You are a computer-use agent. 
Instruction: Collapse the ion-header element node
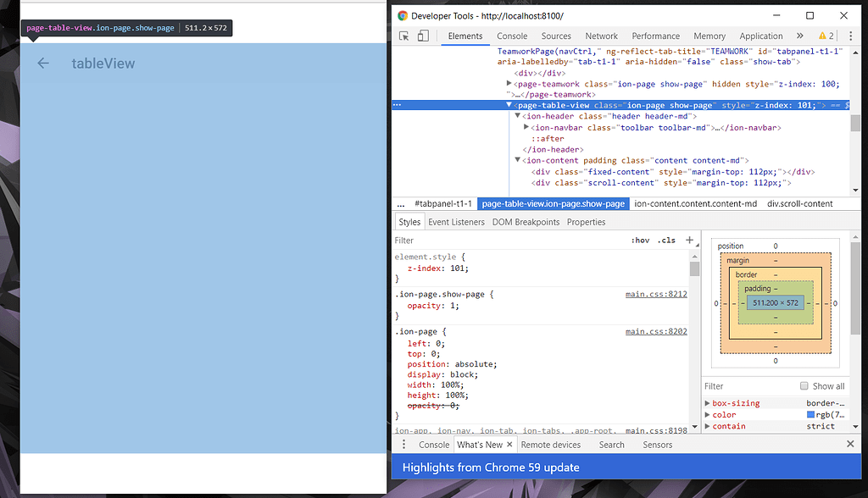point(518,115)
